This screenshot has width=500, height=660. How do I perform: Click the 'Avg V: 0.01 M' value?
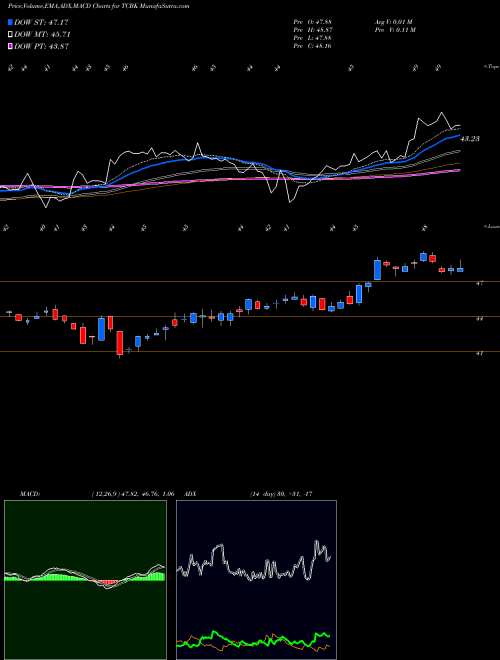(x=394, y=22)
